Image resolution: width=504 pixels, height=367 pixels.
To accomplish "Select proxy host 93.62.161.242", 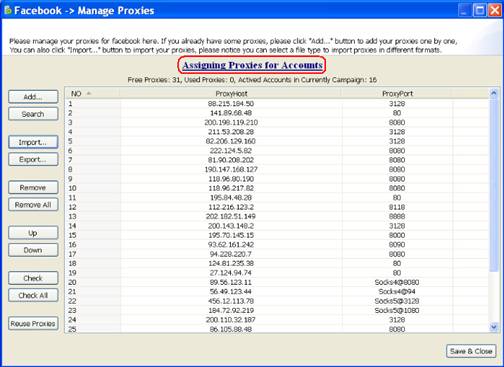I will (x=231, y=245).
